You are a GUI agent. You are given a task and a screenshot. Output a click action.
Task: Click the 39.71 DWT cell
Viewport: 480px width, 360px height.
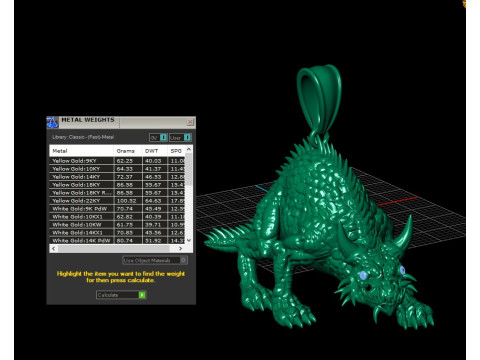(x=155, y=225)
